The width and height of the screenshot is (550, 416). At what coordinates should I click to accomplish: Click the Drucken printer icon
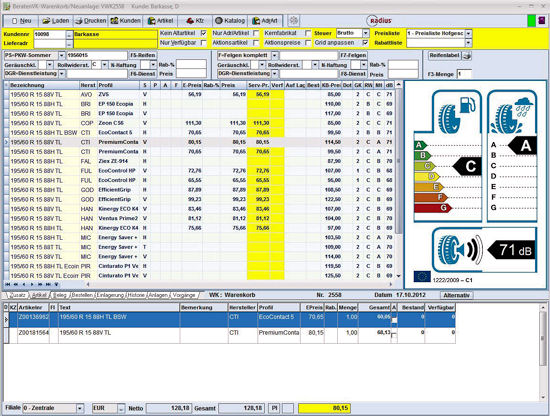[x=79, y=21]
